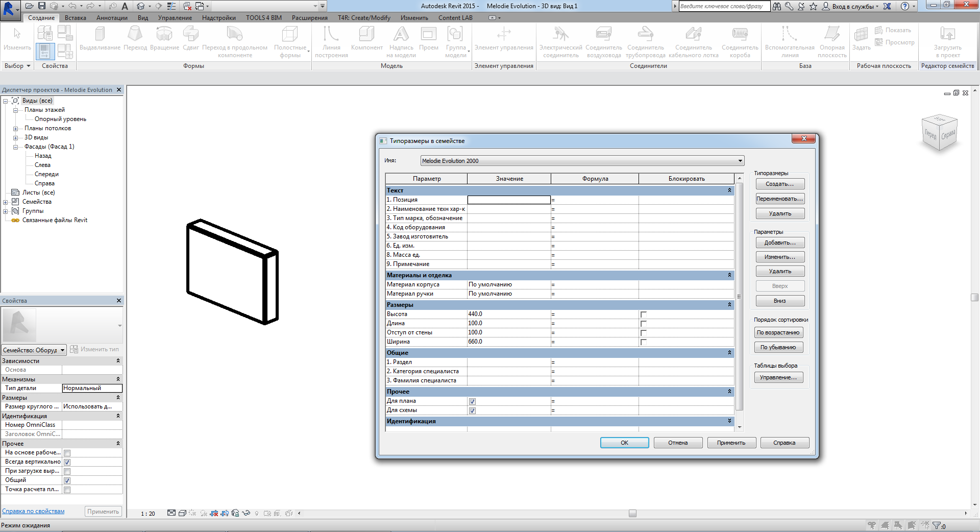Click the keyword search field in the title bar
The image size is (980, 532).
tap(724, 6)
